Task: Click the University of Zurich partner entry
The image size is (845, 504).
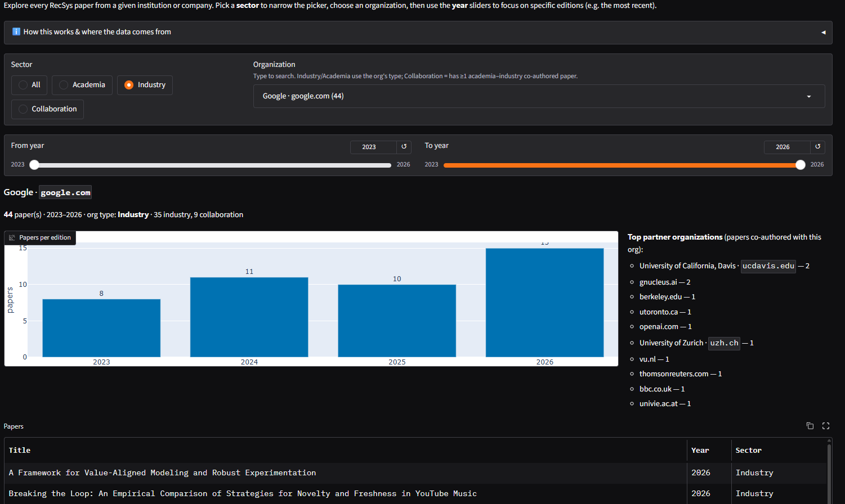Action: (x=696, y=343)
